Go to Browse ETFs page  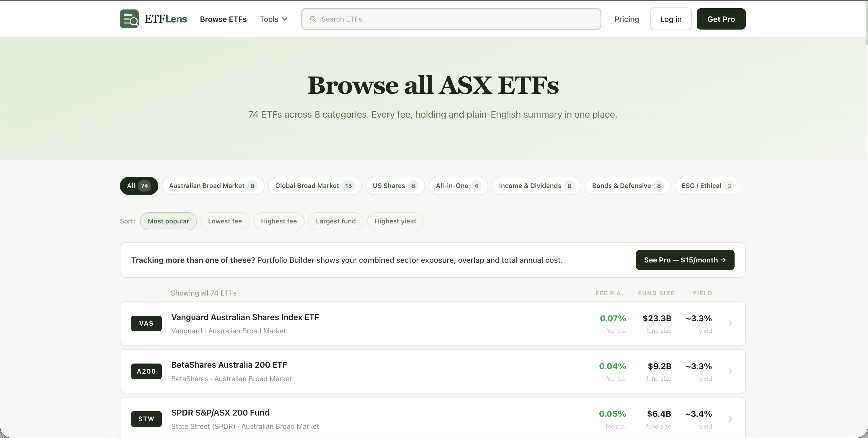pyautogui.click(x=223, y=19)
